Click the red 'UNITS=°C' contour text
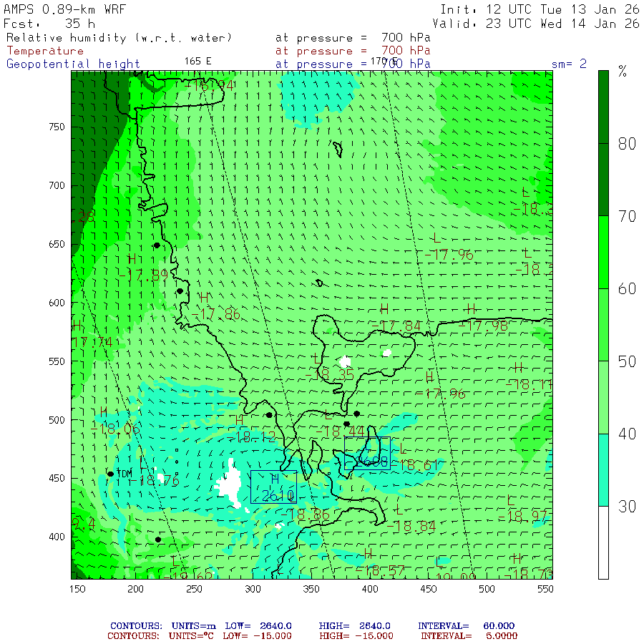Image resolution: width=644 pixels, height=644 pixels. (x=191, y=636)
